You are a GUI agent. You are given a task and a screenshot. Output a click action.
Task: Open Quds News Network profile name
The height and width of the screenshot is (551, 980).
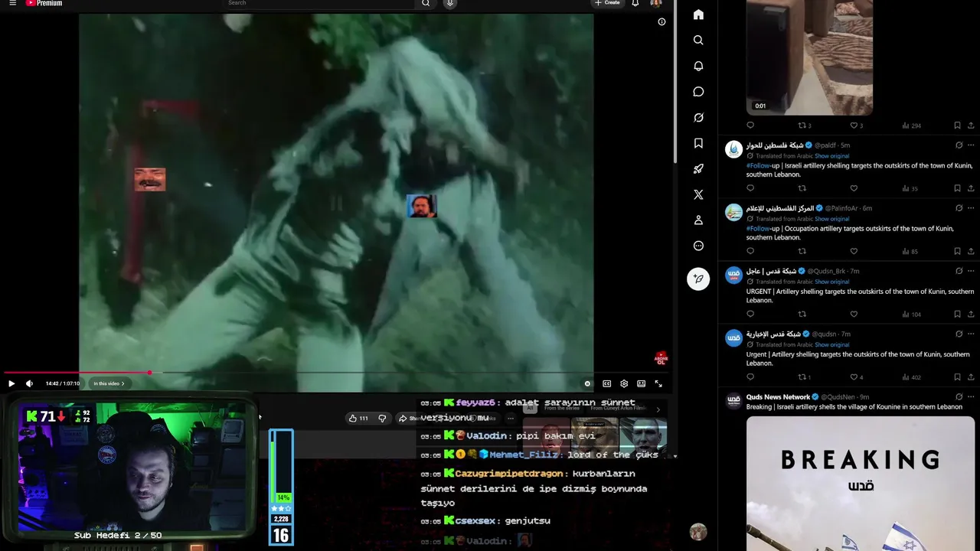coord(778,396)
